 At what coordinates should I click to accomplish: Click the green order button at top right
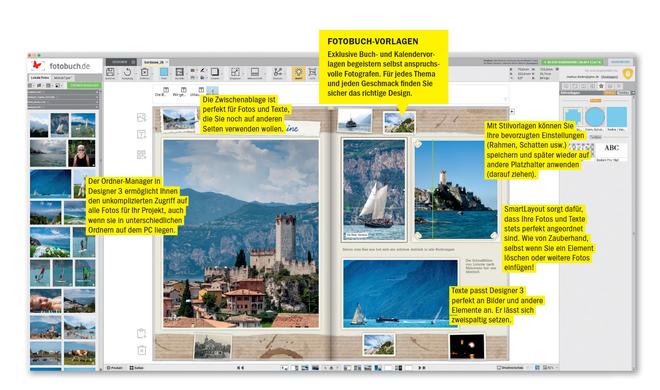[572, 62]
